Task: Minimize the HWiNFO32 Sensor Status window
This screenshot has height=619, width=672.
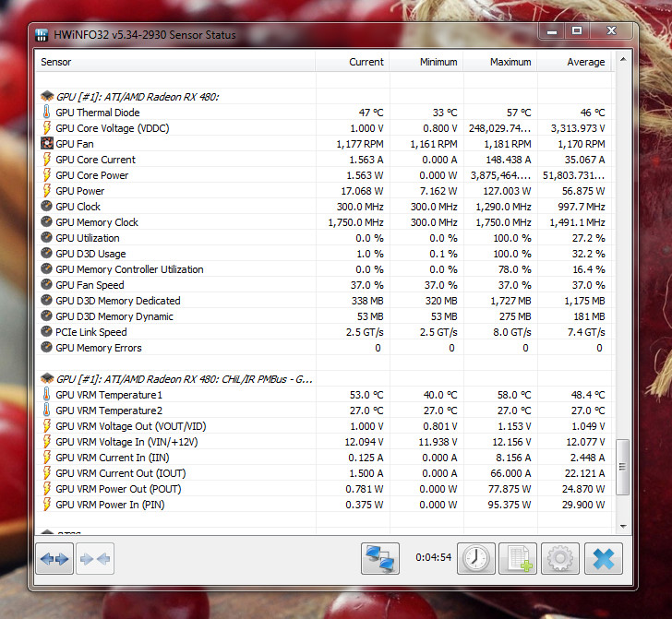Action: [x=552, y=31]
